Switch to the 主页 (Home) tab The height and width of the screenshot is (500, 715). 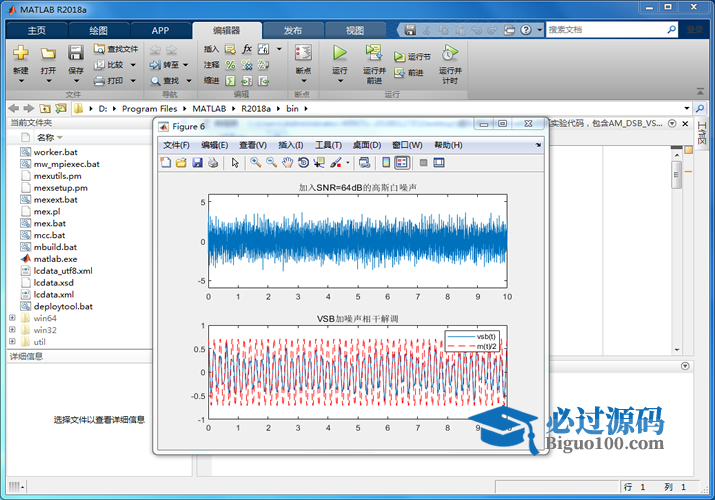point(36,30)
